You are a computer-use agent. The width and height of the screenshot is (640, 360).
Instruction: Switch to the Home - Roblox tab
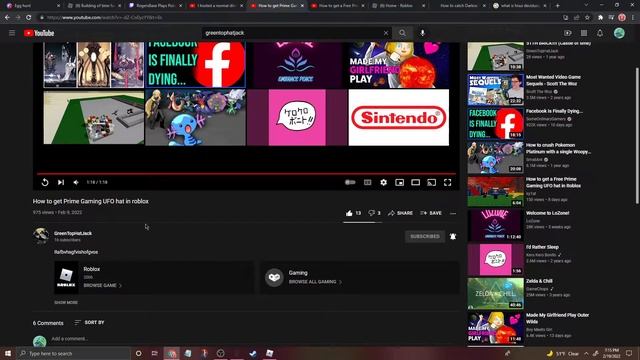[398, 6]
